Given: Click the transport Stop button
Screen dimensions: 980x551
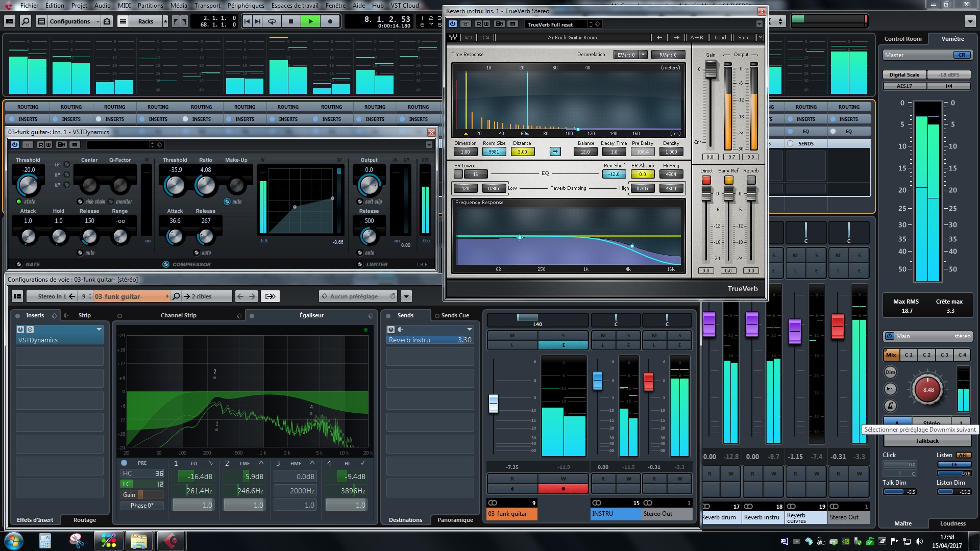Looking at the screenshot, I should click(x=291, y=21).
